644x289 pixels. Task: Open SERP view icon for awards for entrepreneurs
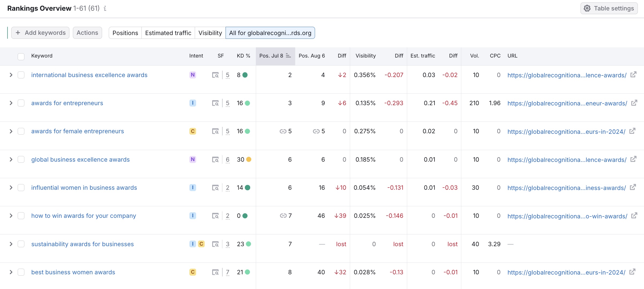point(215,103)
